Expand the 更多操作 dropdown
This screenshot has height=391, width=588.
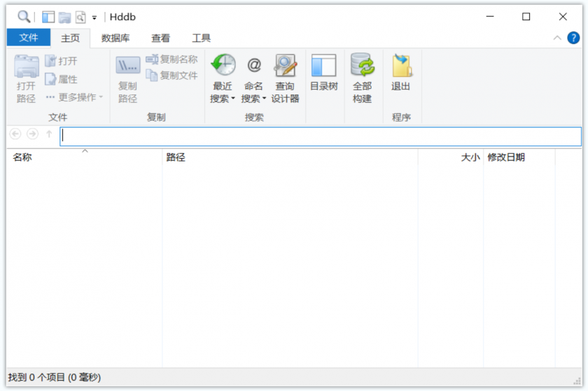[x=74, y=97]
